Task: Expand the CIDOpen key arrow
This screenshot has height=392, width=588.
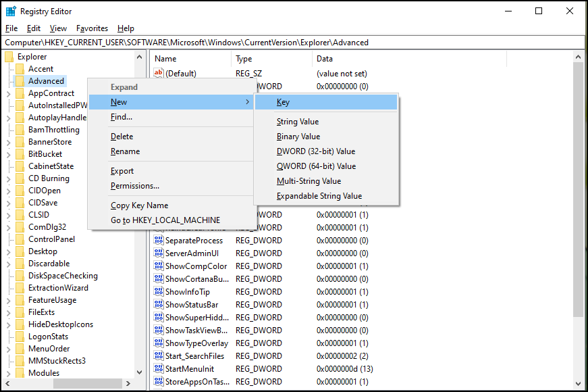Action: click(8, 191)
